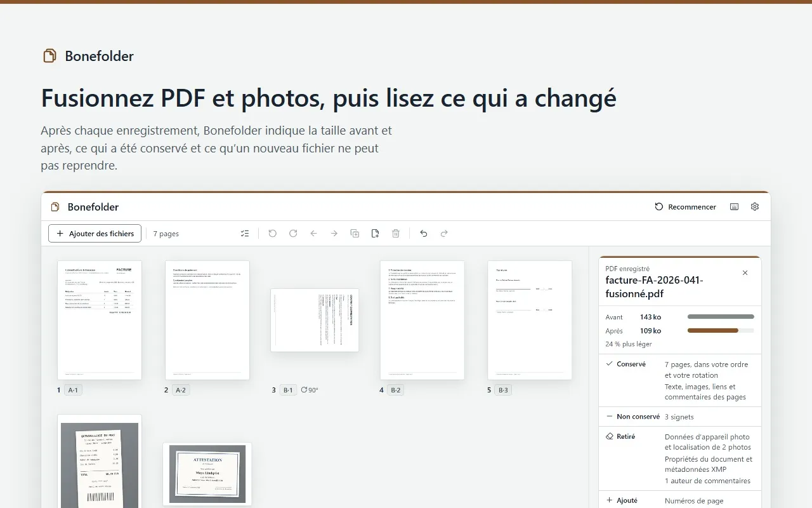The height and width of the screenshot is (508, 812).
Task: Click the Ajouté plus row label
Action: coord(622,500)
